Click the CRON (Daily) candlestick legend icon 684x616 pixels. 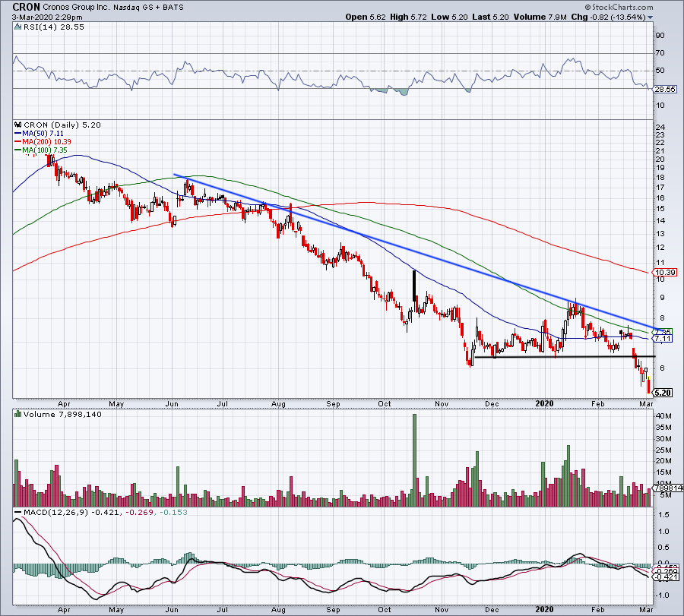[17, 125]
